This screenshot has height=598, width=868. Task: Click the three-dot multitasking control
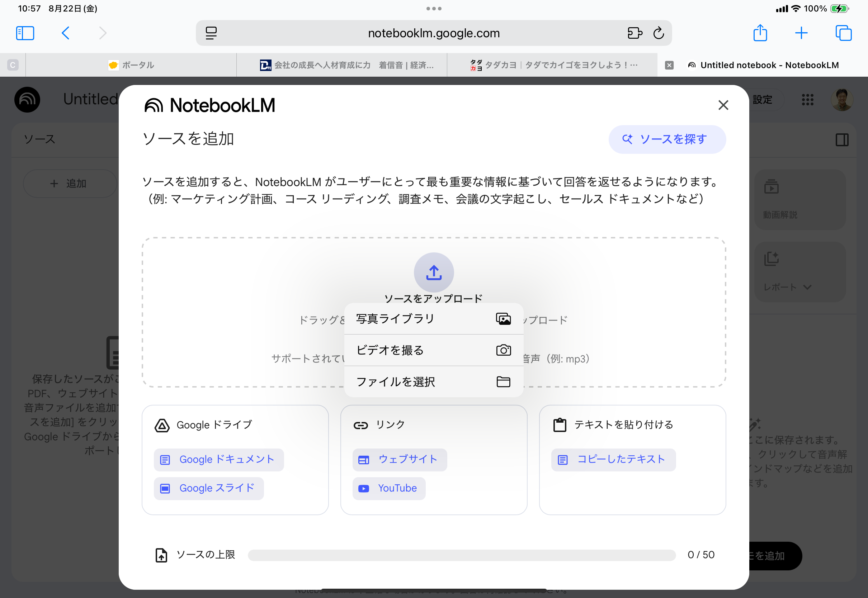tap(434, 9)
